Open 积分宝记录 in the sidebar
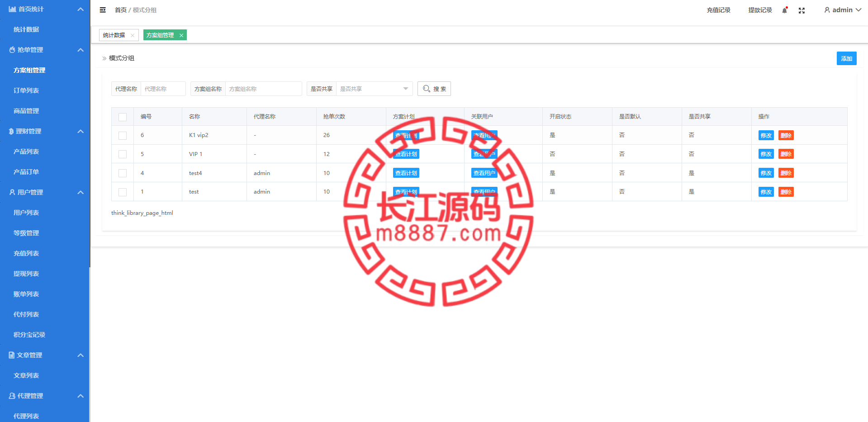The image size is (868, 422). point(29,335)
